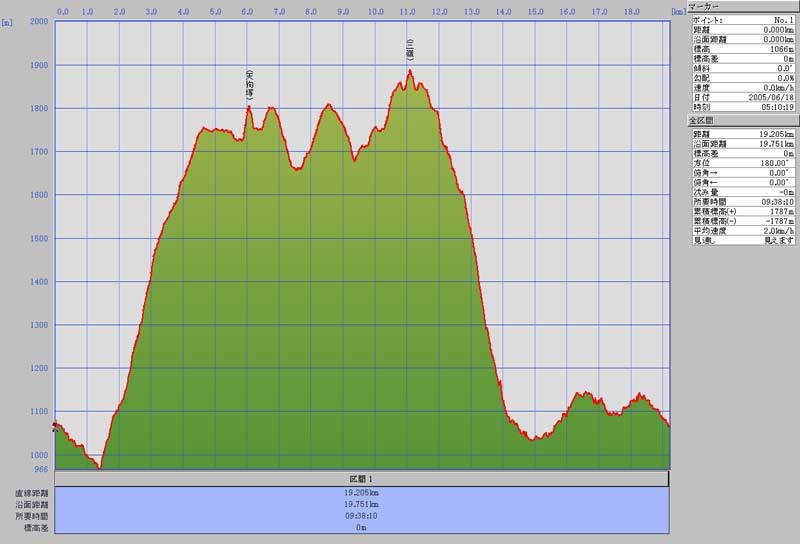
Task: Click the 2000 tick on elevation axis
Action: (x=39, y=21)
